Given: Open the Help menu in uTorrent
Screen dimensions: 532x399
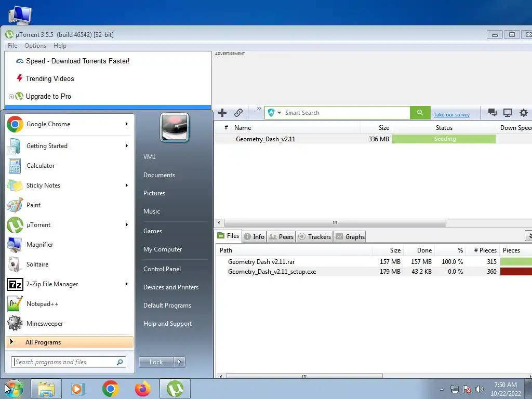Looking at the screenshot, I should pyautogui.click(x=60, y=46).
